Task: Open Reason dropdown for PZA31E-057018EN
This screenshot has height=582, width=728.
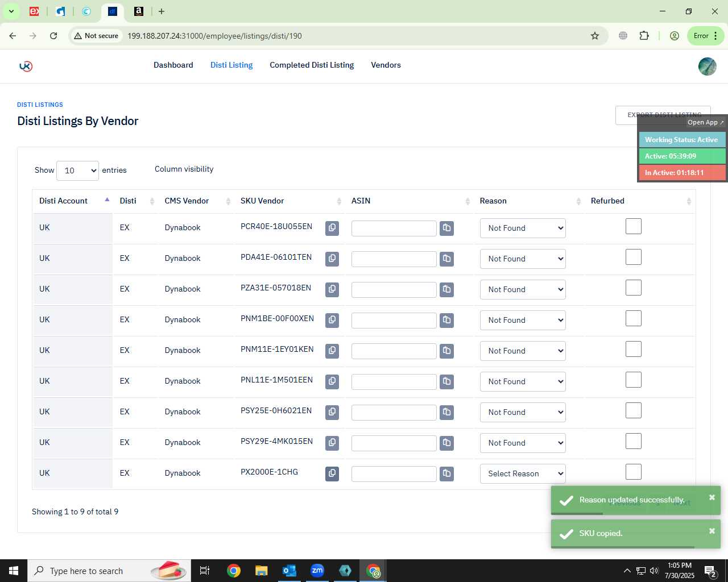Action: click(x=523, y=289)
